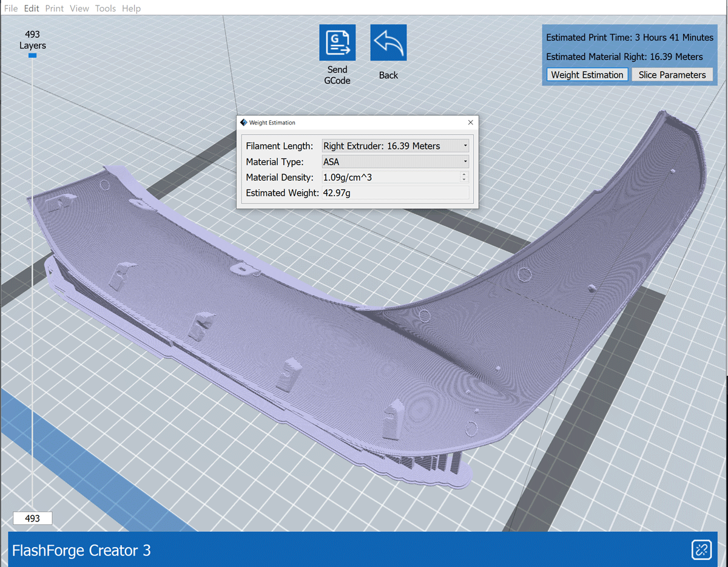
Task: Close the Weight Estimation dialog
Action: click(x=470, y=122)
